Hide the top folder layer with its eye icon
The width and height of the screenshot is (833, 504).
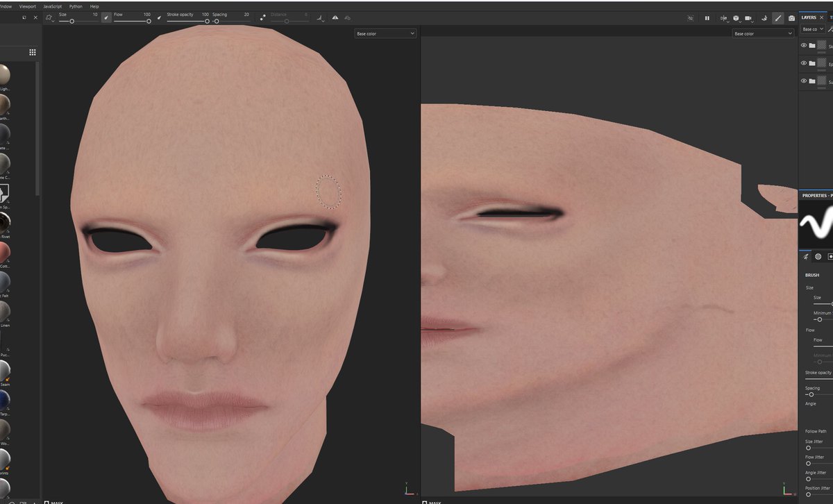click(804, 45)
